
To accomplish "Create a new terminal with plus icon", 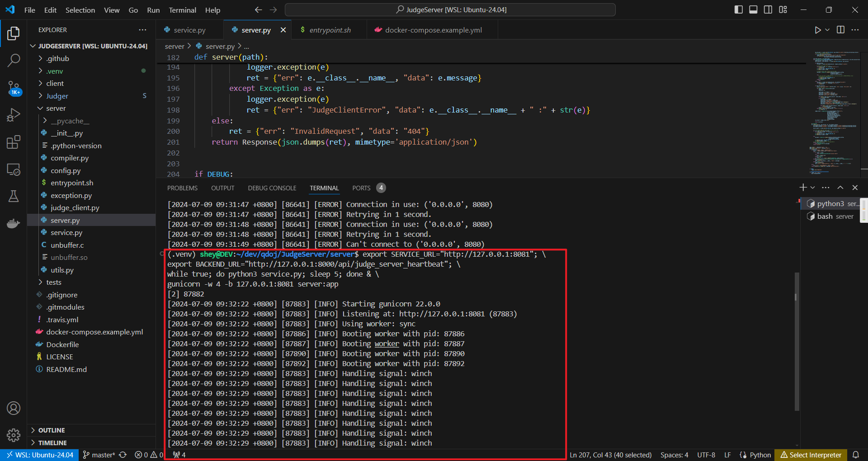I will (803, 188).
